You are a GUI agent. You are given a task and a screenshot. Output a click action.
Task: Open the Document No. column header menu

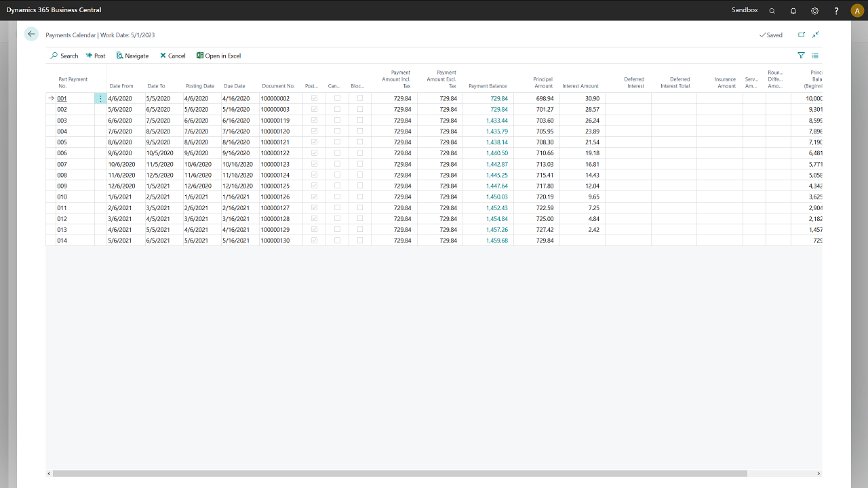[x=278, y=86]
